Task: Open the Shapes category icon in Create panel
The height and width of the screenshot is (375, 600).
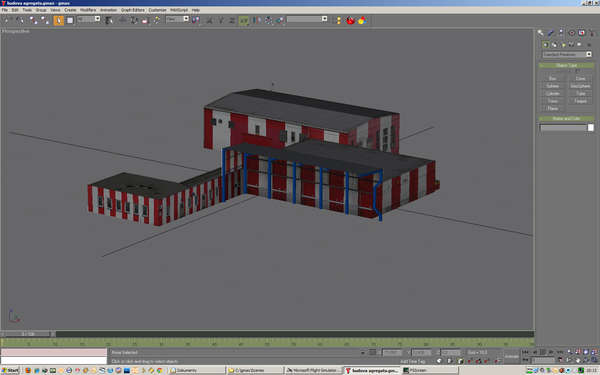Action: coord(554,45)
